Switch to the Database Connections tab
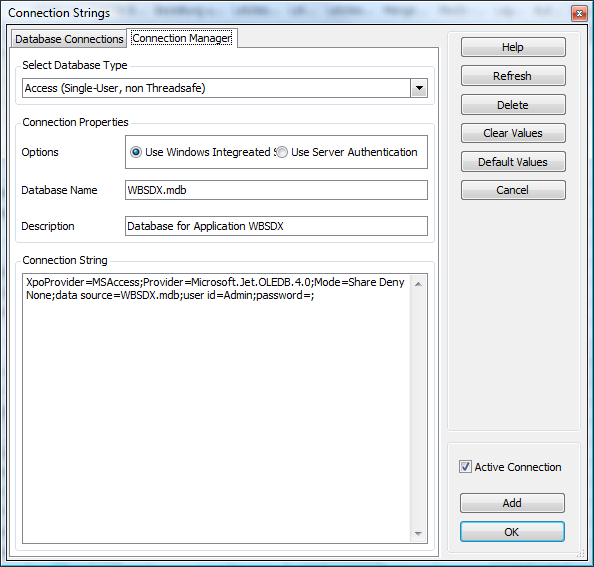594x567 pixels. tap(69, 39)
